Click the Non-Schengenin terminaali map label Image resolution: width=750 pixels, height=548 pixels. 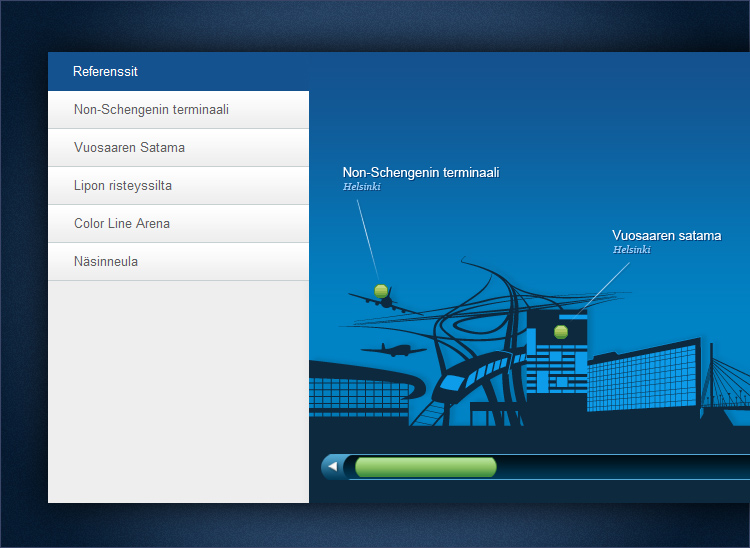pyautogui.click(x=421, y=172)
